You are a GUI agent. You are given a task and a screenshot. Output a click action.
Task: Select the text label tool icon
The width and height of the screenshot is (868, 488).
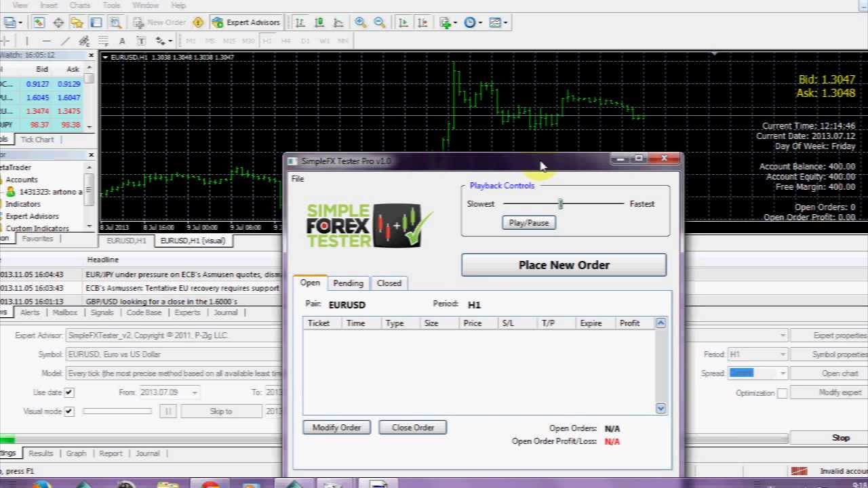(x=141, y=41)
